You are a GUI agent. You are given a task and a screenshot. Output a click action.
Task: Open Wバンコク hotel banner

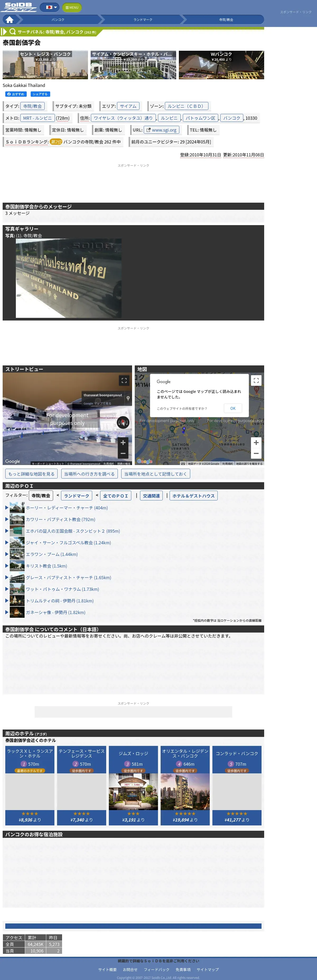pos(221,65)
